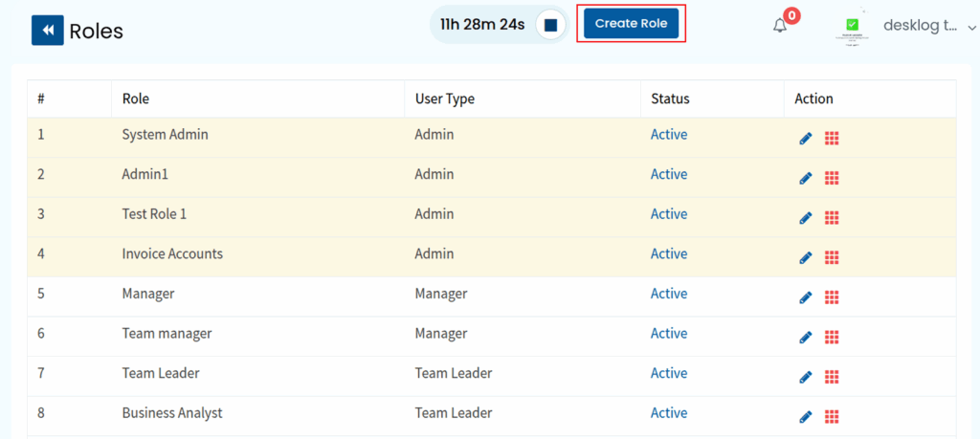The height and width of the screenshot is (439, 980).
Task: Edit the Admin1 role via pencil icon
Action: click(805, 178)
